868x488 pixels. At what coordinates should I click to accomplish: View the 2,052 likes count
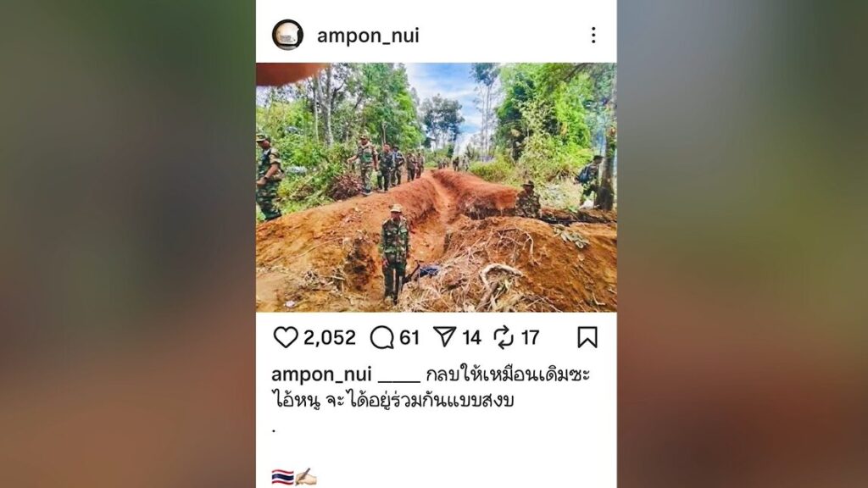(x=330, y=337)
